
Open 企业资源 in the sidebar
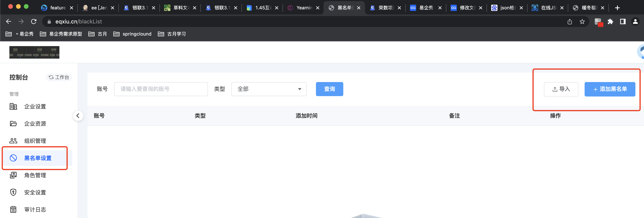[35, 124]
